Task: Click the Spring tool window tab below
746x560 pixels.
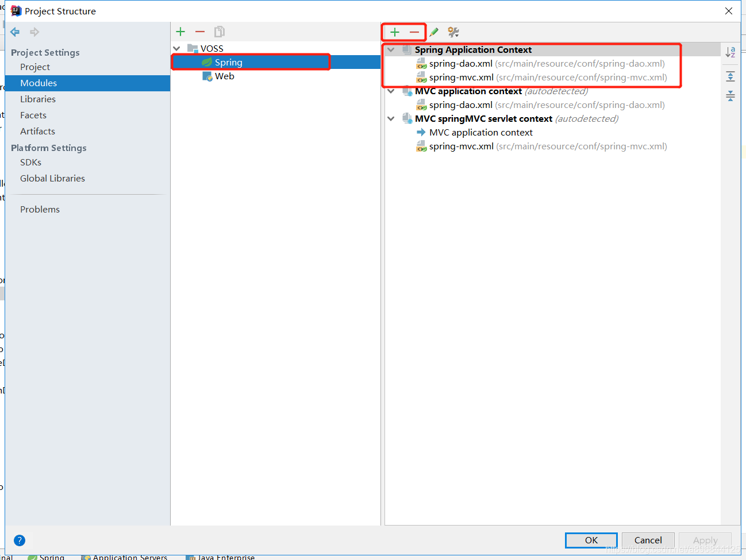Action: tap(47, 557)
